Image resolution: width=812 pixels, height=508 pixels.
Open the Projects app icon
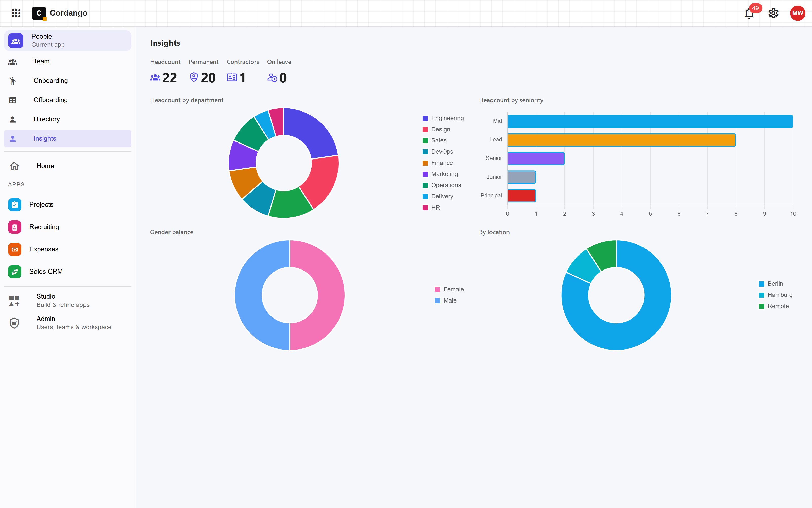15,205
